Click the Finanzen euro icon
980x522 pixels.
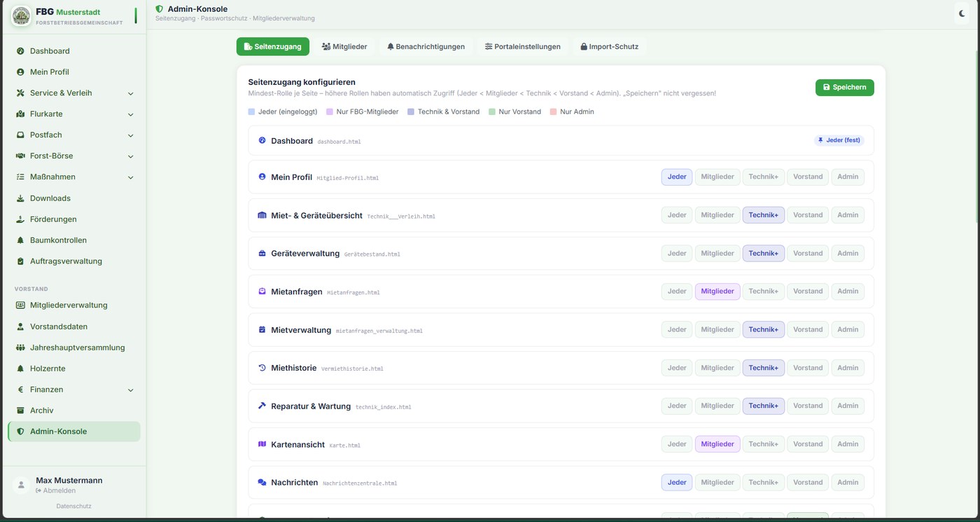(x=20, y=390)
